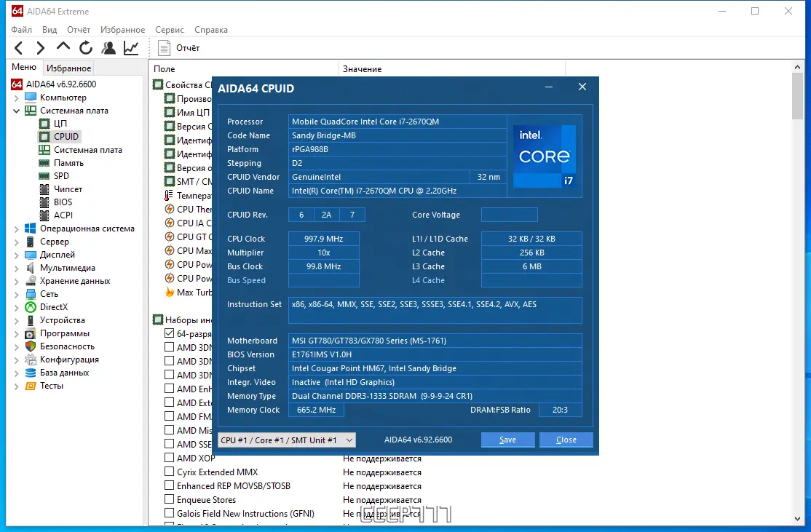Open the Файл menu
This screenshot has width=811, height=532.
pyautogui.click(x=21, y=29)
